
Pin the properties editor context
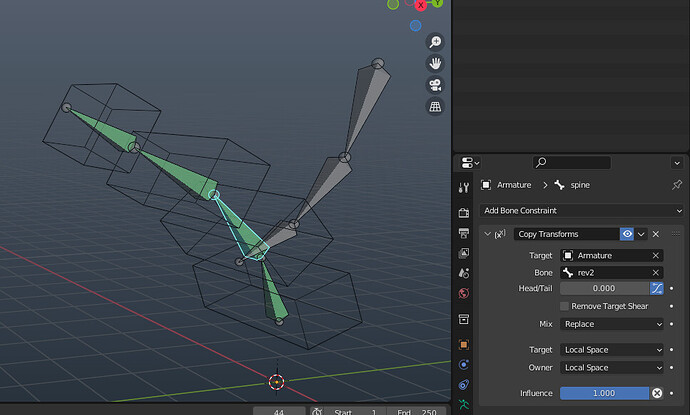(x=676, y=185)
